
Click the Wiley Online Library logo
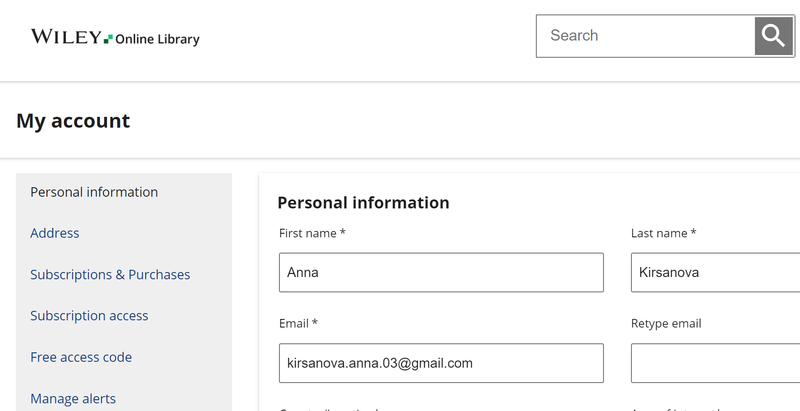click(115, 38)
